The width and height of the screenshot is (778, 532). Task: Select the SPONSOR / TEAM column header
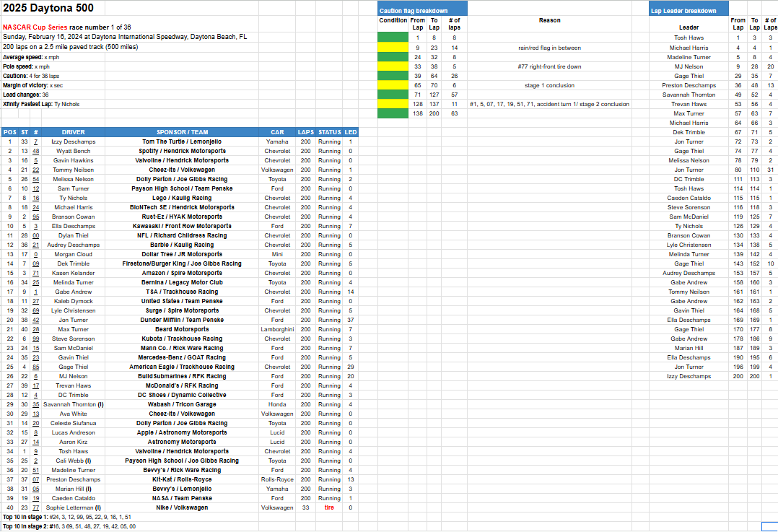(x=182, y=133)
